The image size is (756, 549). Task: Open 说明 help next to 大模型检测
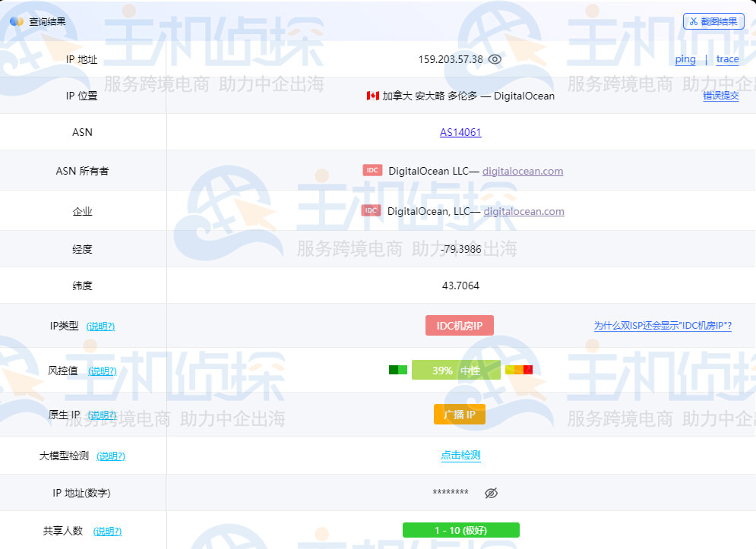tap(111, 456)
